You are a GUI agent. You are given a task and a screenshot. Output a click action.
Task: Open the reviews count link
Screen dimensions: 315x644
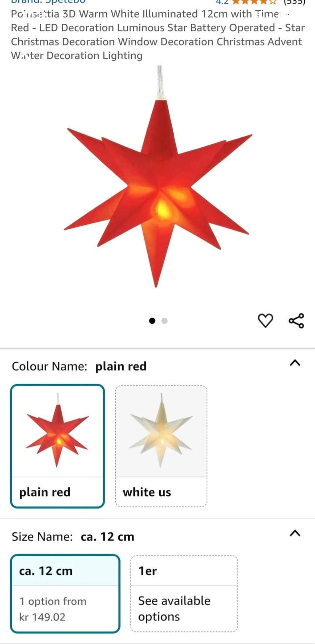click(x=294, y=2)
